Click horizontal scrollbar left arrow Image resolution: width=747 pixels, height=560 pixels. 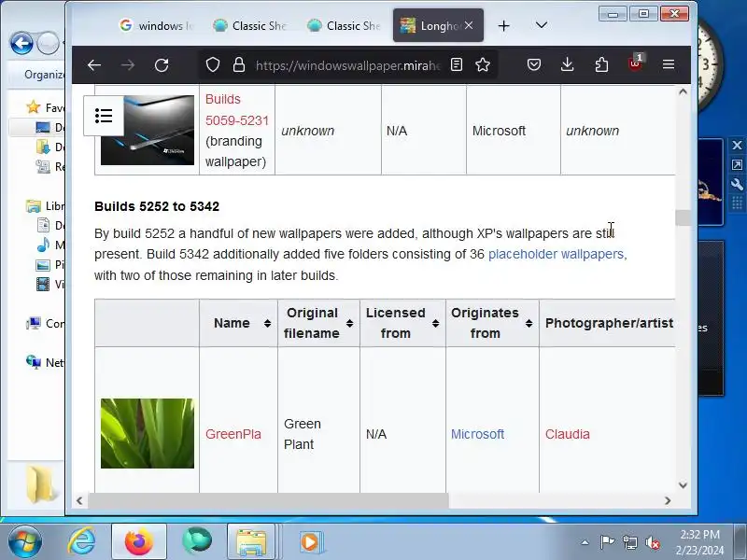coord(79,500)
